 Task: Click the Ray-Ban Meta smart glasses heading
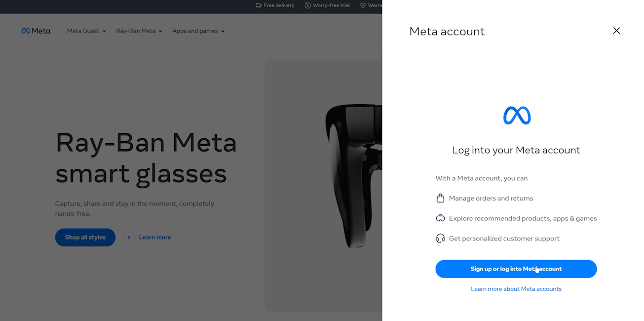[x=146, y=158]
